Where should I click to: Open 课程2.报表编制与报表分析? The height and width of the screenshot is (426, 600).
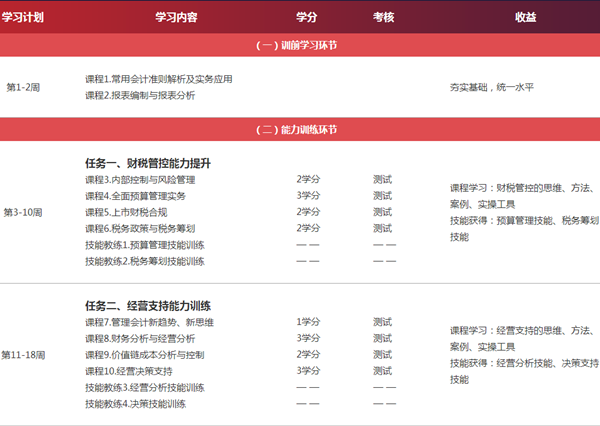(140, 95)
